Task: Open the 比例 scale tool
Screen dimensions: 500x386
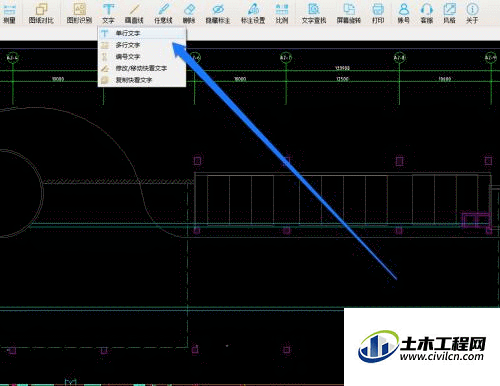Action: (x=282, y=13)
